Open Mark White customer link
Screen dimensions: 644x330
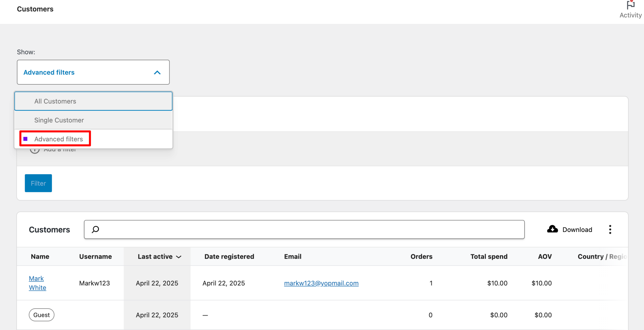pyautogui.click(x=37, y=283)
